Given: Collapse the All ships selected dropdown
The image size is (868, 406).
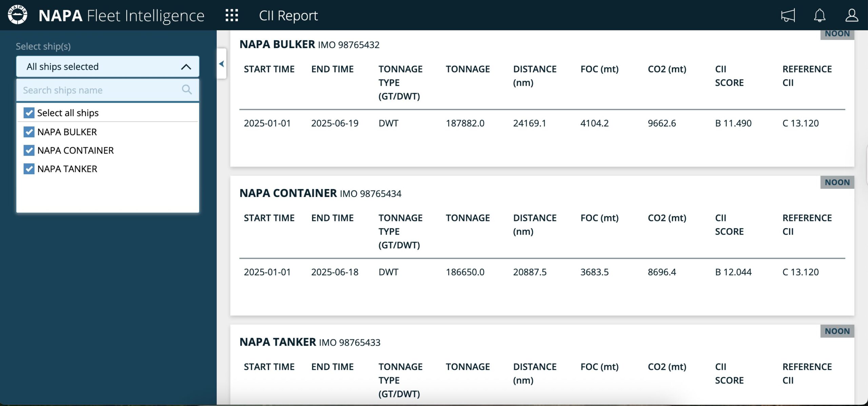Looking at the screenshot, I should point(107,66).
